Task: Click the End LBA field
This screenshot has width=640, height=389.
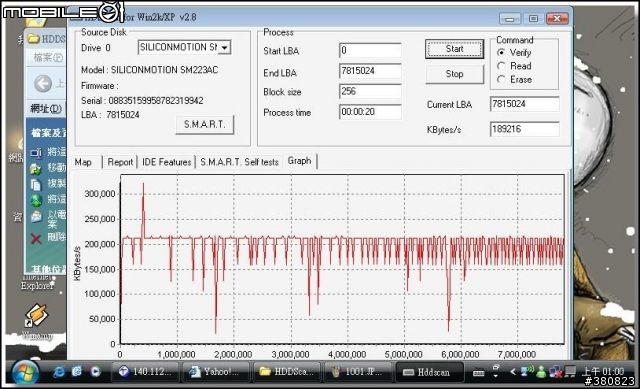Action: point(370,71)
